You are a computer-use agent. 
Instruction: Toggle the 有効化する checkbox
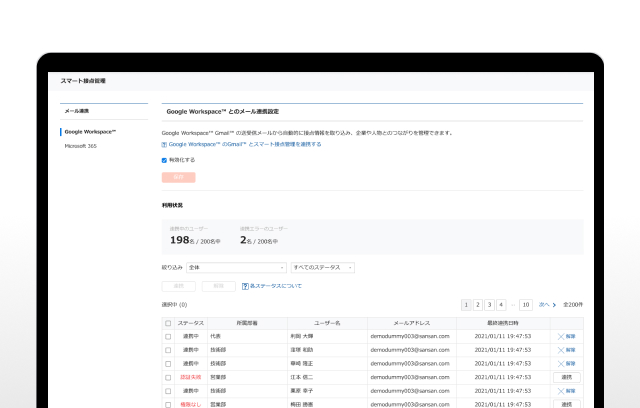pyautogui.click(x=164, y=160)
